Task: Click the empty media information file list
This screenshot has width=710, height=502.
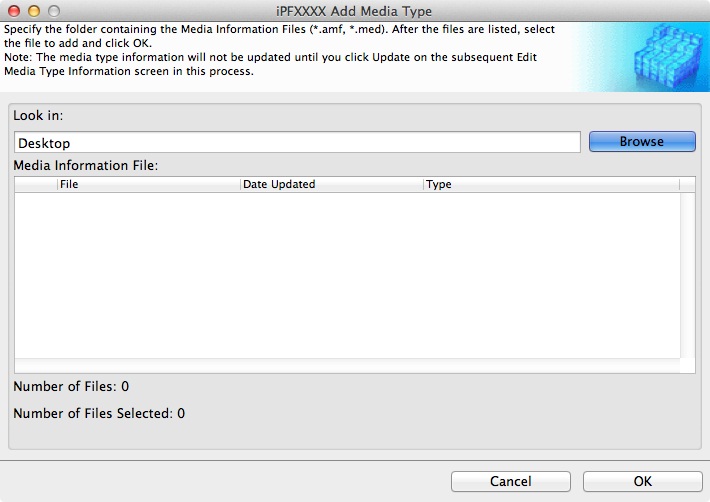Action: (347, 275)
